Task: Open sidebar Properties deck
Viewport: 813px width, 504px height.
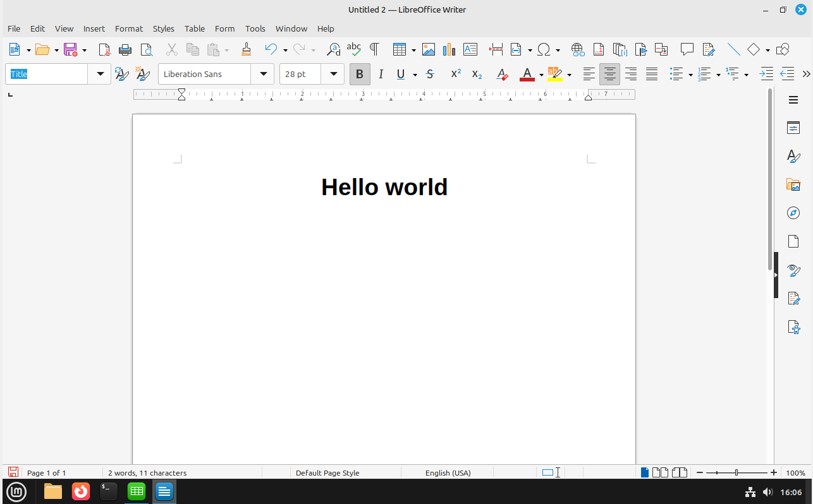Action: point(793,128)
